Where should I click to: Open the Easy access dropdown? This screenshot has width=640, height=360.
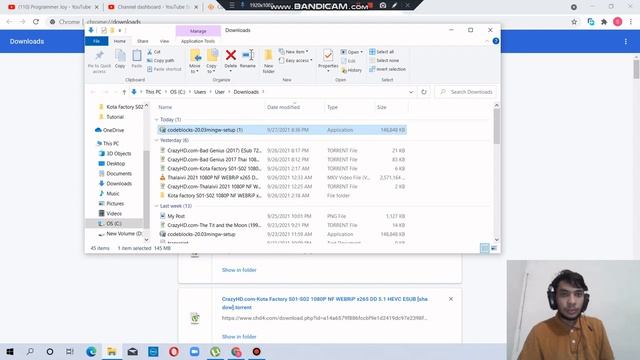point(296,60)
